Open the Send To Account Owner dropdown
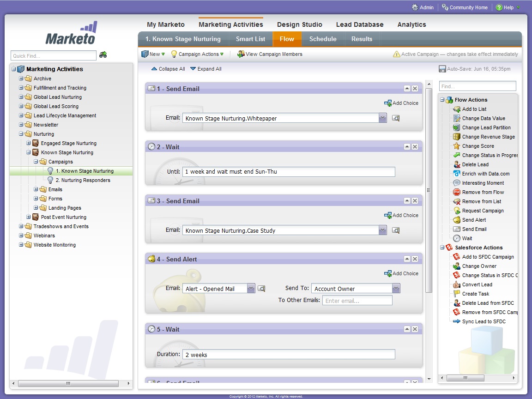Viewport: 532px width, 399px height. pyautogui.click(x=396, y=288)
